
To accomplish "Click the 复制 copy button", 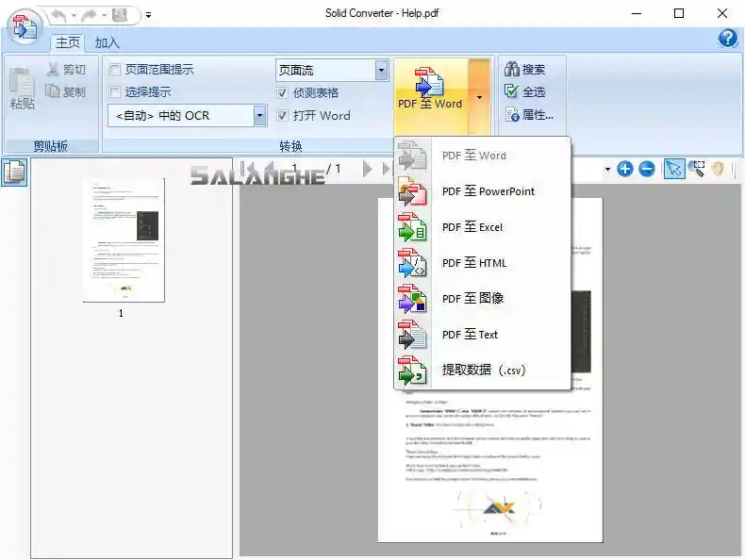I will coord(66,91).
